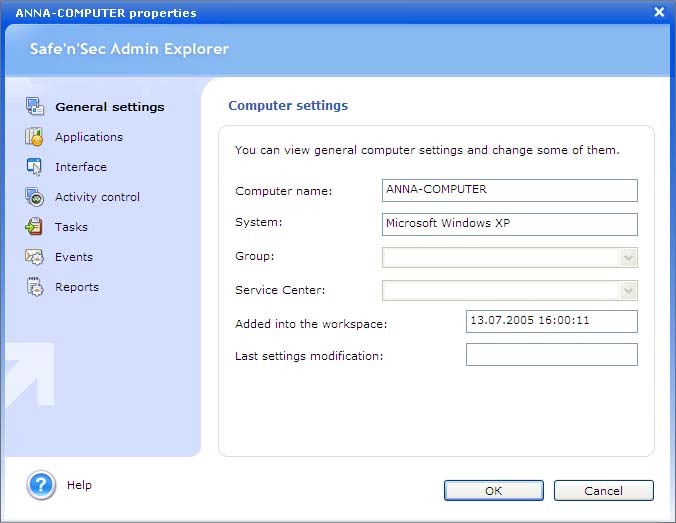This screenshot has height=523, width=676.
Task: Click the ANNA-COMPUTER properties title bar text
Action: click(x=106, y=13)
